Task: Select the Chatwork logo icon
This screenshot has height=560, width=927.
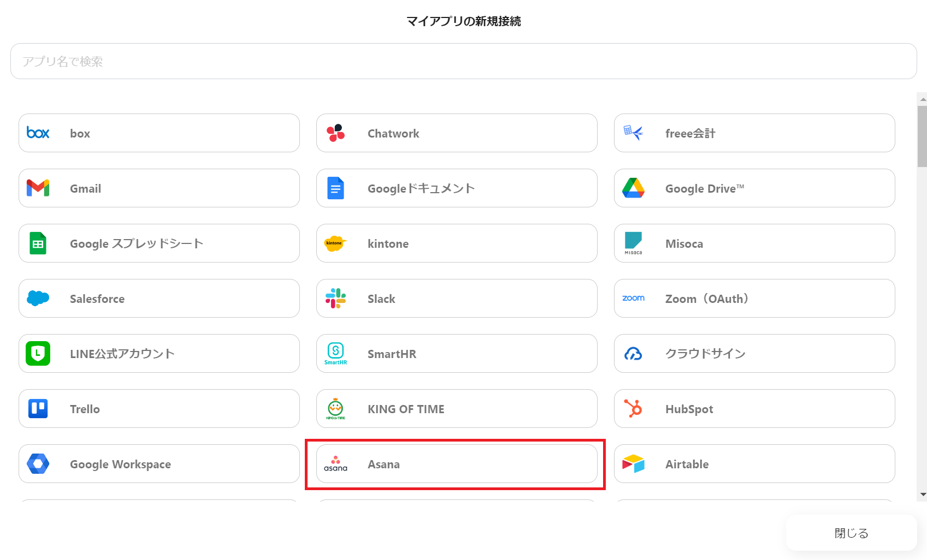Action: pos(335,133)
